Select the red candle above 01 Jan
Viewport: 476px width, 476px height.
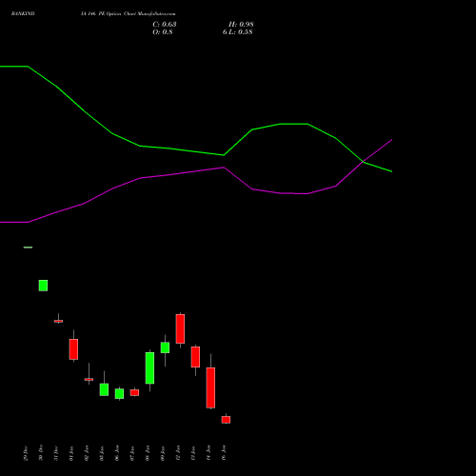click(x=73, y=349)
